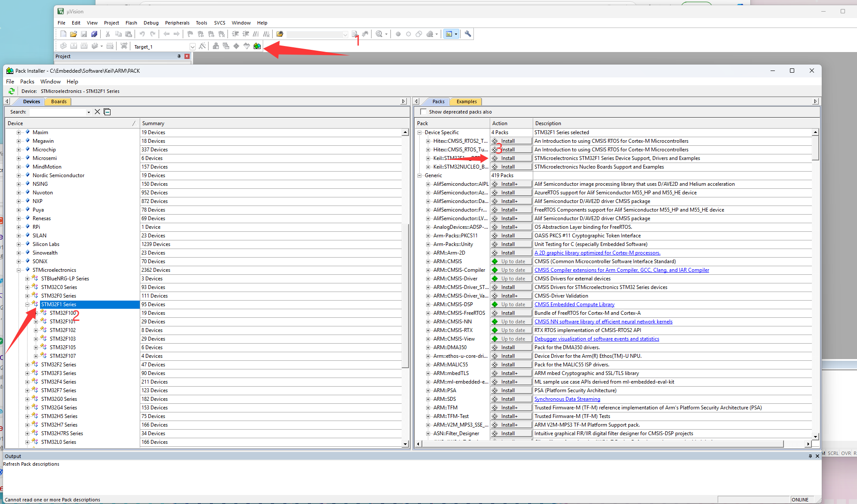This screenshot has height=504, width=857.
Task: Enable Show deprecated packs also
Action: [423, 111]
